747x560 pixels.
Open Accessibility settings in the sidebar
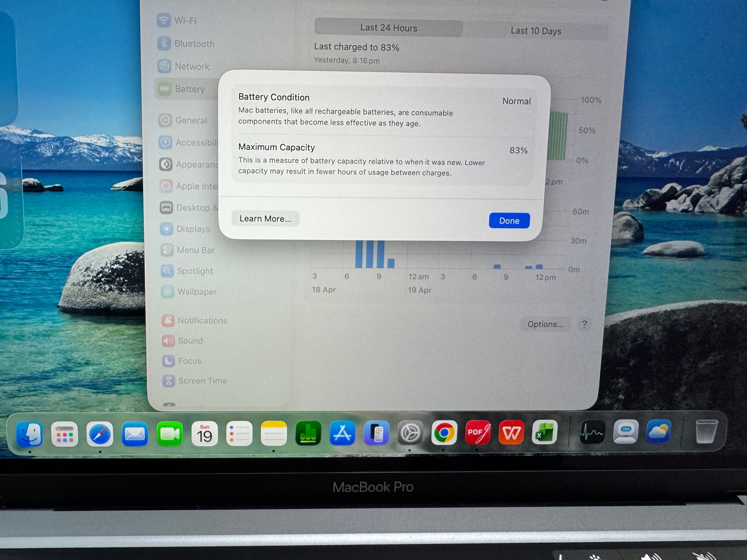[188, 142]
